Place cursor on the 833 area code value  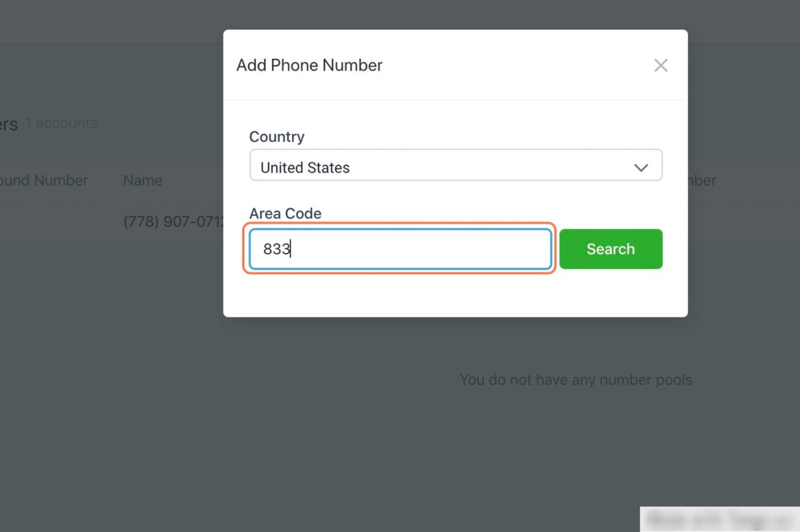point(276,249)
